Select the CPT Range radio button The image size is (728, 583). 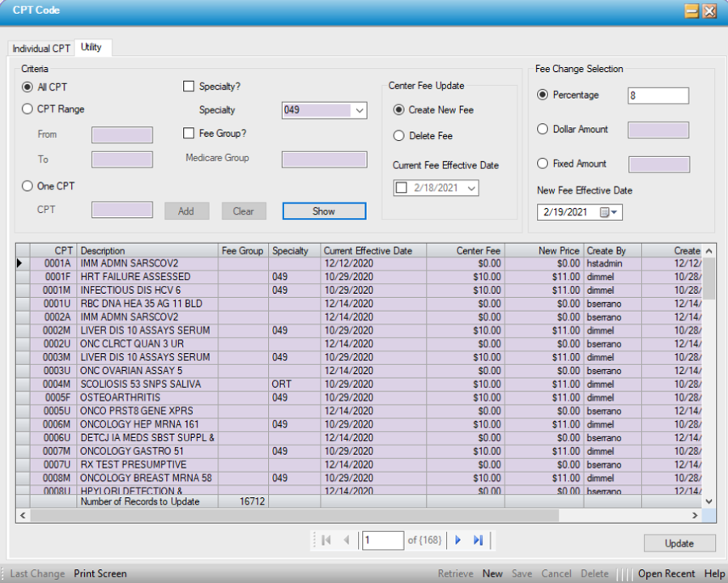pos(28,109)
